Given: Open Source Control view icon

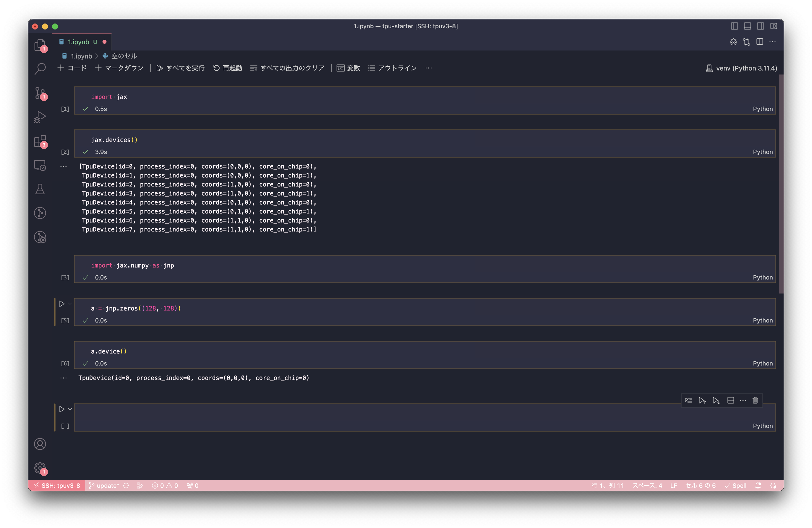Looking at the screenshot, I should [40, 93].
